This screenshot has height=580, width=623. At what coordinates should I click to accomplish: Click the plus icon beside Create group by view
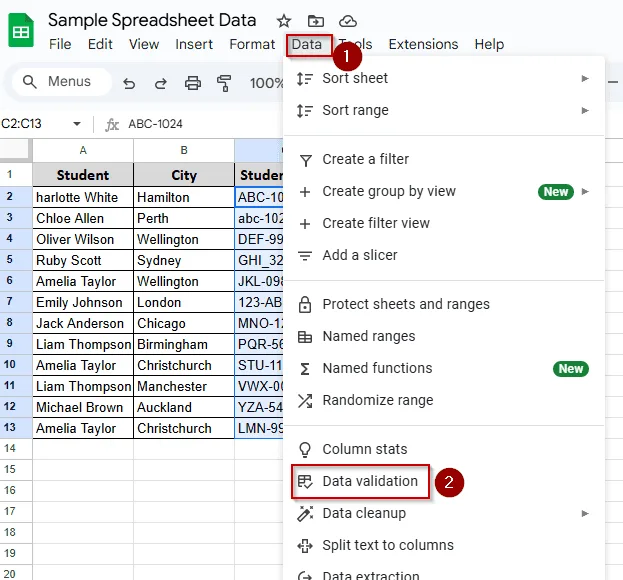point(305,192)
